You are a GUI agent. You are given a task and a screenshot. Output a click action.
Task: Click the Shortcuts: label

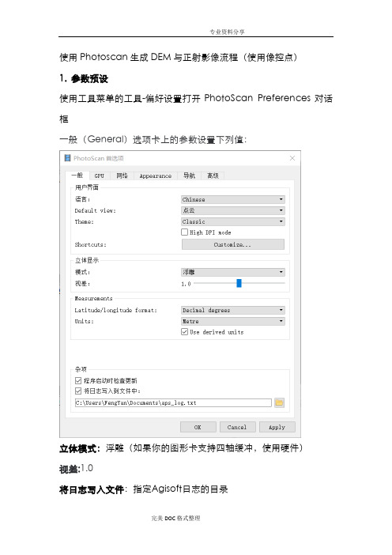point(90,244)
